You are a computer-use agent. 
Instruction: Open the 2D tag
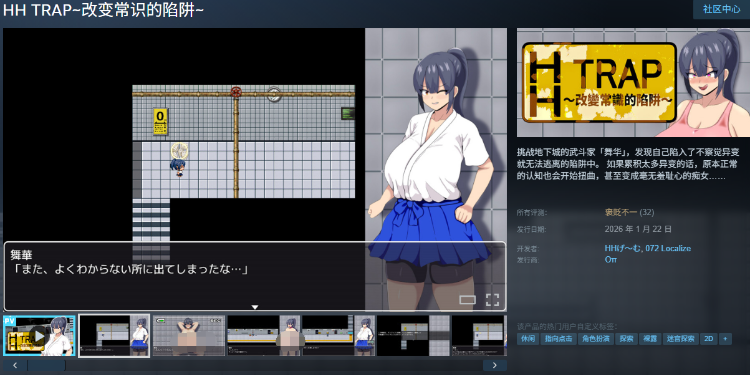709,339
